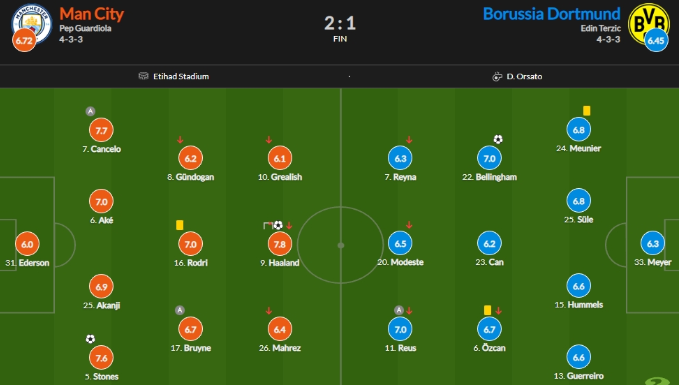Image resolution: width=679 pixels, height=385 pixels.
Task: Select Ederson's 6.0 rating circle
Action: 27,244
